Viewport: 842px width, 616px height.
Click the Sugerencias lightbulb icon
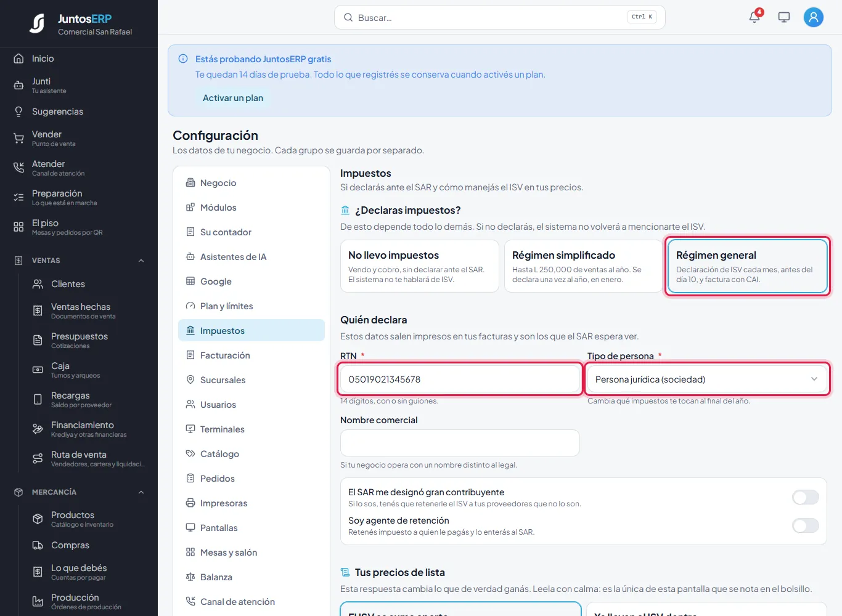click(x=18, y=111)
